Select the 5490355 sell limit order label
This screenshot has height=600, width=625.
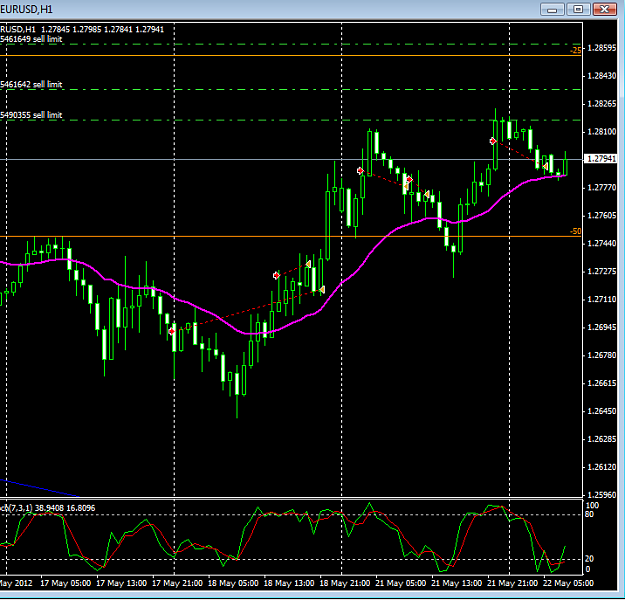[x=31, y=115]
